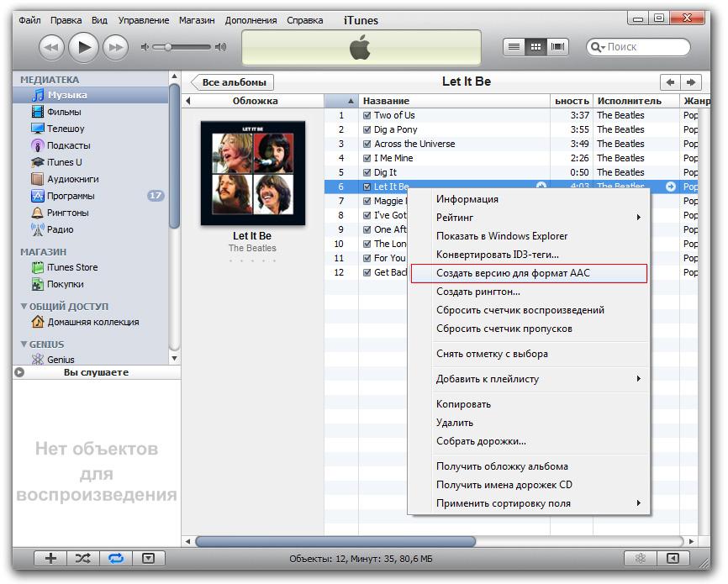
Task: Expand Добавить к плейлисту submenu
Action: tap(529, 379)
